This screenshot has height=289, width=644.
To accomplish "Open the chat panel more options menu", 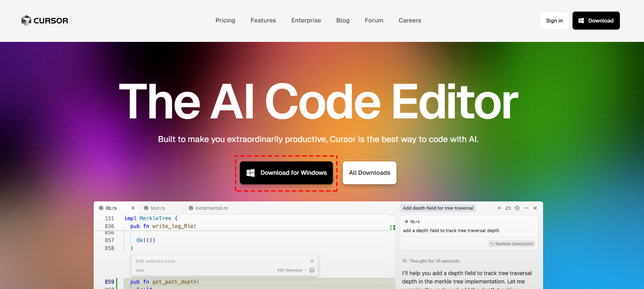I will click(526, 208).
